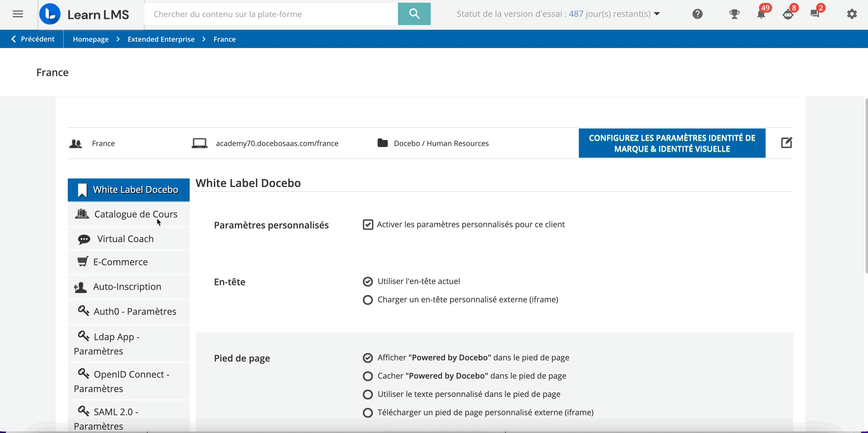Click the France users group icon

[x=76, y=144]
